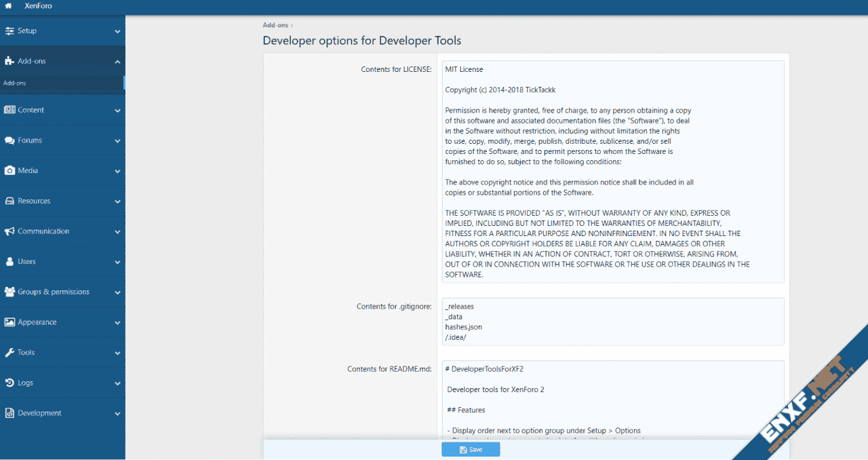Click the Setup sliders icon
Screen dimensions: 868x460
[9, 31]
